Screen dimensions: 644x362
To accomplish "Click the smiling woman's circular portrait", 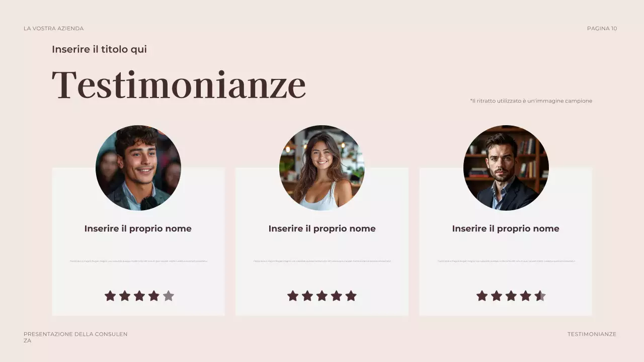I will (322, 168).
